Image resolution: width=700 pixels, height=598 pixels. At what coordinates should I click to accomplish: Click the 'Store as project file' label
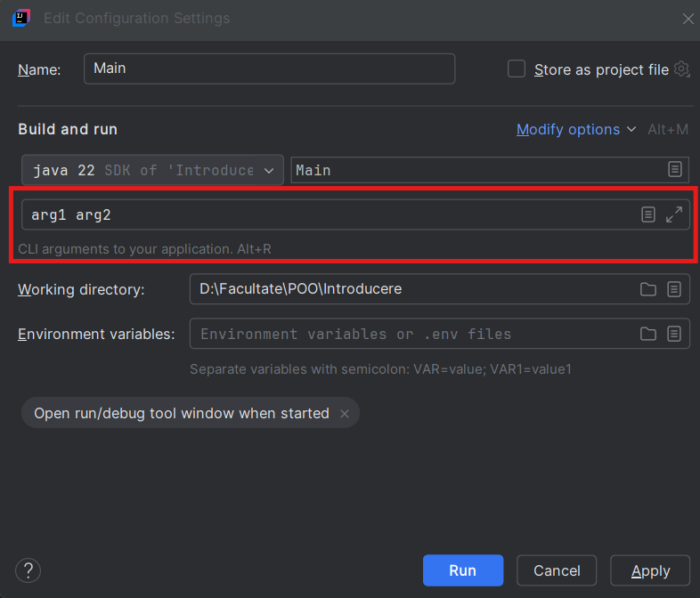tap(601, 69)
